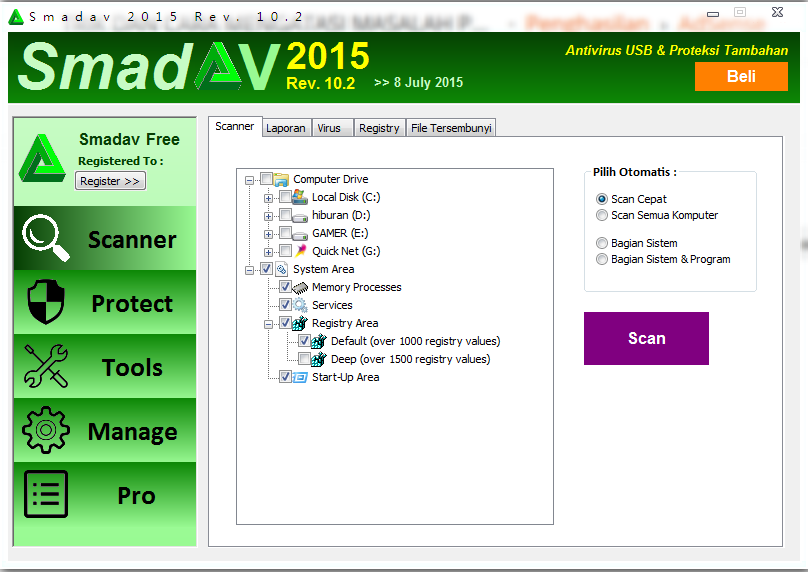
Task: Uncheck the Services checkbox
Action: pyautogui.click(x=285, y=305)
